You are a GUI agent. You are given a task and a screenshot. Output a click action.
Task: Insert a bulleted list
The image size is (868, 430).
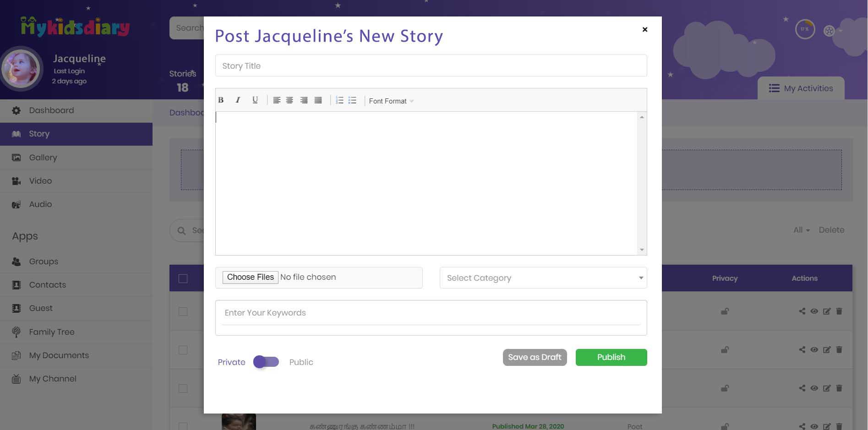(x=352, y=100)
